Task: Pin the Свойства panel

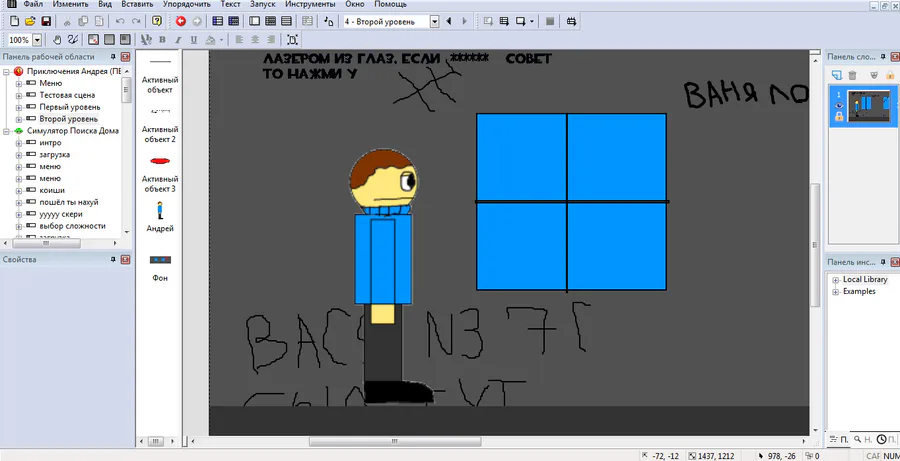Action: 113,259
